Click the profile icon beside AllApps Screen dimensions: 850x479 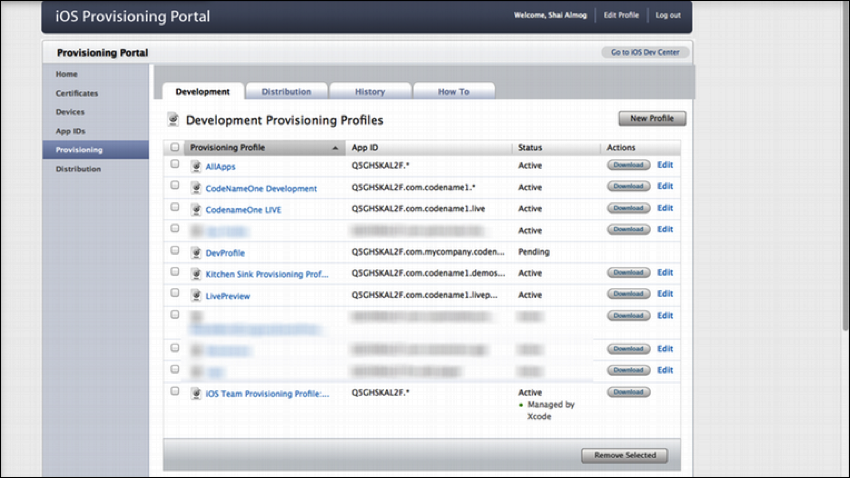pos(196,166)
